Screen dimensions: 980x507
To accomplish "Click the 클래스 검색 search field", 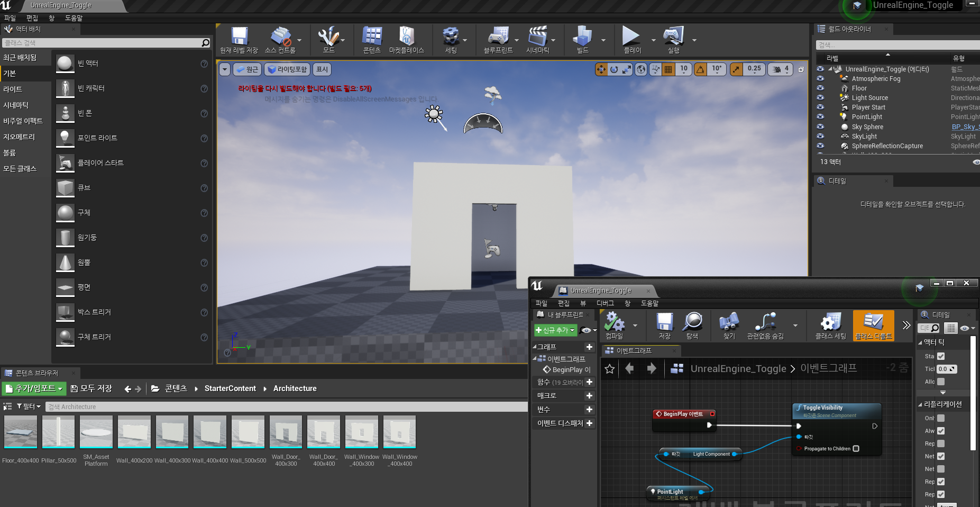I will coord(106,43).
